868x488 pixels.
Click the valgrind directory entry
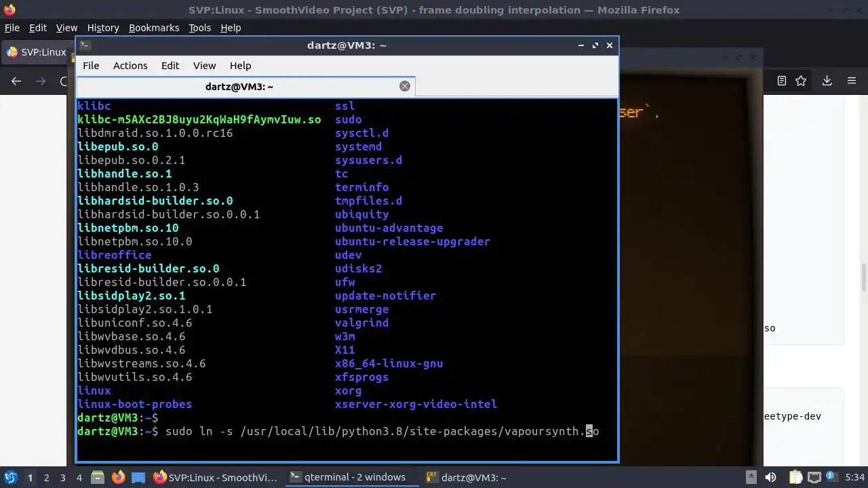[361, 323]
